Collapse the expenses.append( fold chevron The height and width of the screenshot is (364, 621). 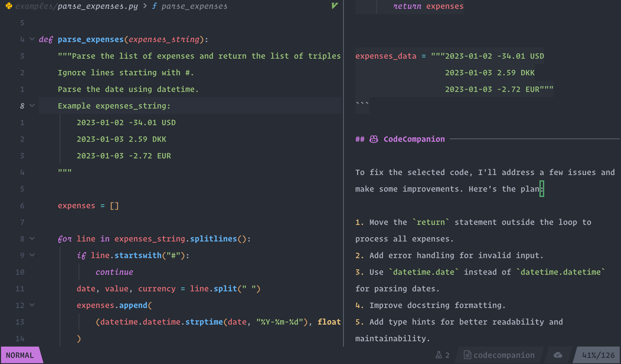[32, 305]
